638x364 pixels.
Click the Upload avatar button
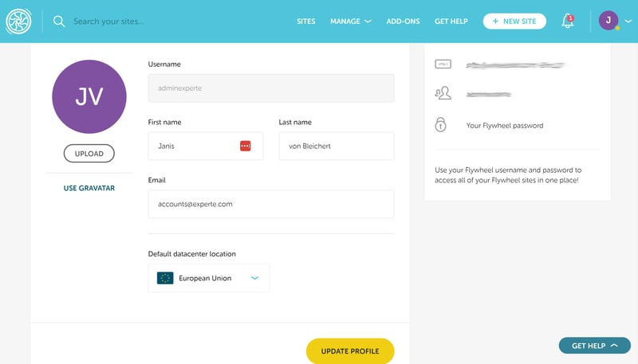(89, 154)
